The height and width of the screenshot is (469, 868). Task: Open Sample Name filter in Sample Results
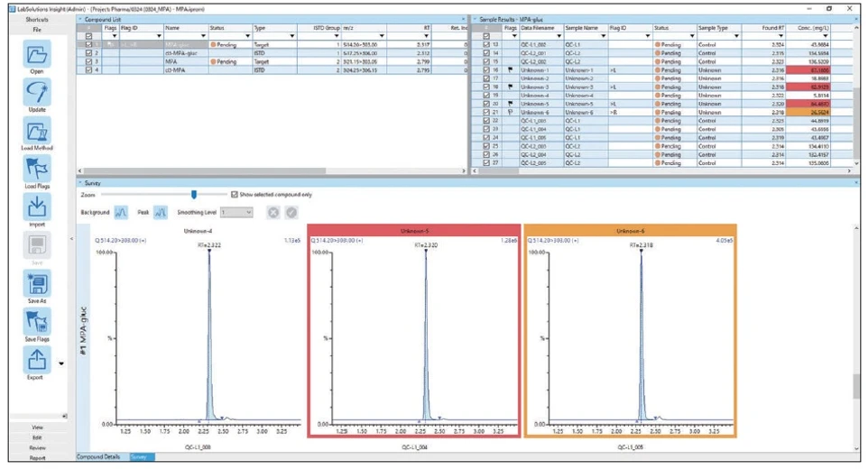pos(604,36)
